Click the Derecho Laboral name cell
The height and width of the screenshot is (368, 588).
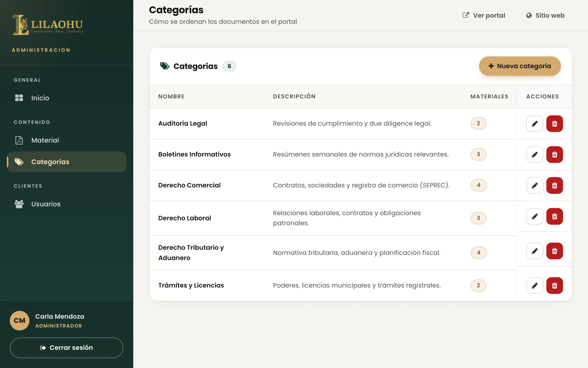pos(184,218)
